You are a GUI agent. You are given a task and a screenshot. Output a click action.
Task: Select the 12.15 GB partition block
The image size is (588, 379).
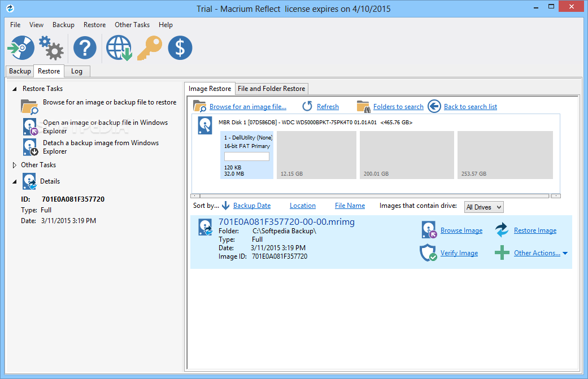(316, 155)
